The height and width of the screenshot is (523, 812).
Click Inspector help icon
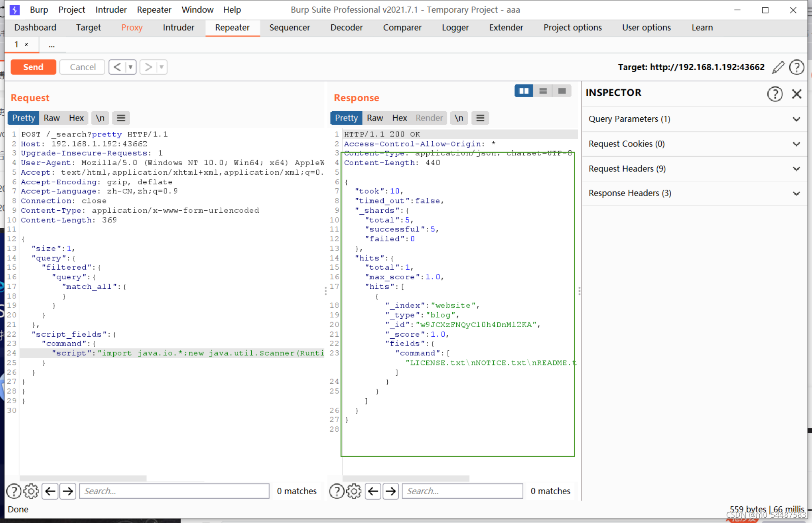pyautogui.click(x=775, y=94)
